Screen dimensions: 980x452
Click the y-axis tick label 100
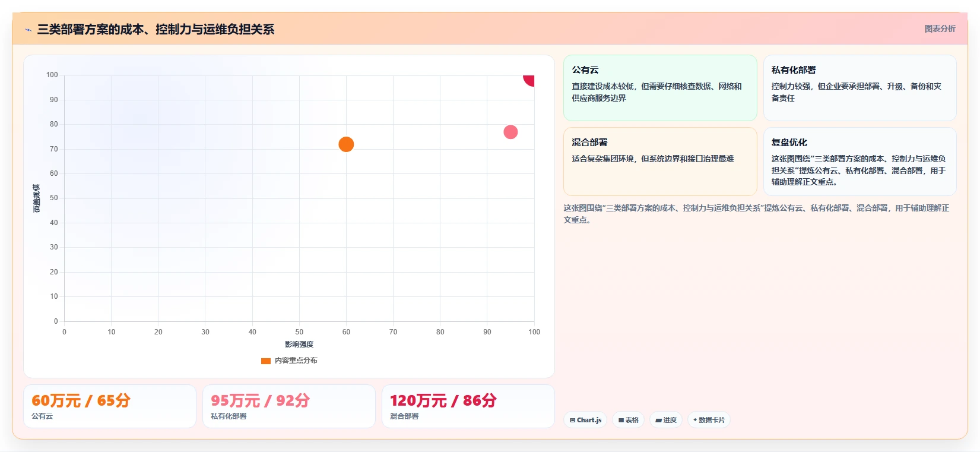pyautogui.click(x=52, y=75)
